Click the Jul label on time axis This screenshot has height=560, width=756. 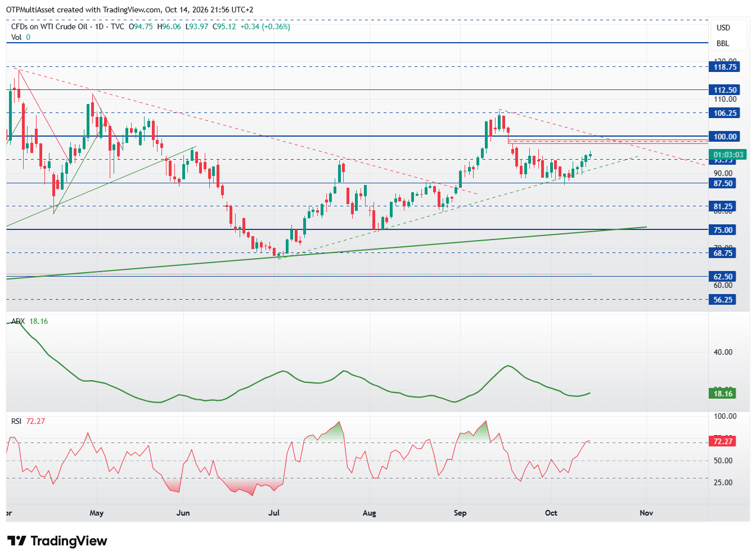(x=274, y=513)
